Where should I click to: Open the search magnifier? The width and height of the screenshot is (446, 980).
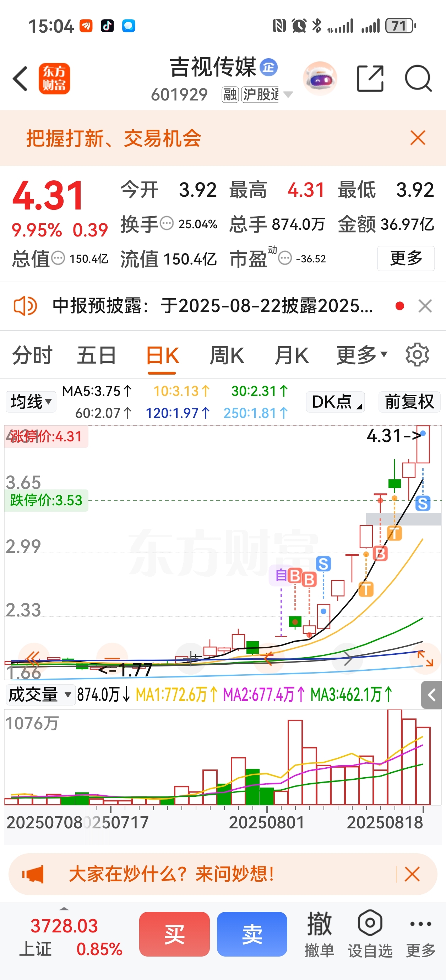click(418, 78)
